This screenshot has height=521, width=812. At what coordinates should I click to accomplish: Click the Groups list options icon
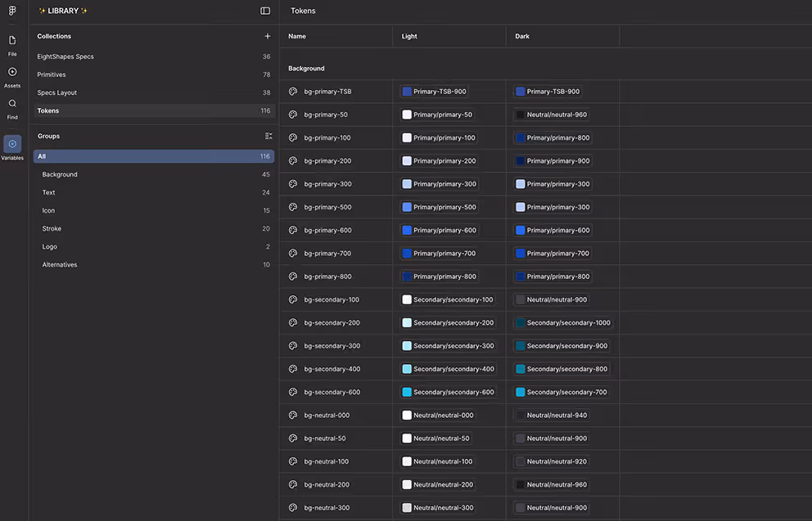(x=268, y=136)
